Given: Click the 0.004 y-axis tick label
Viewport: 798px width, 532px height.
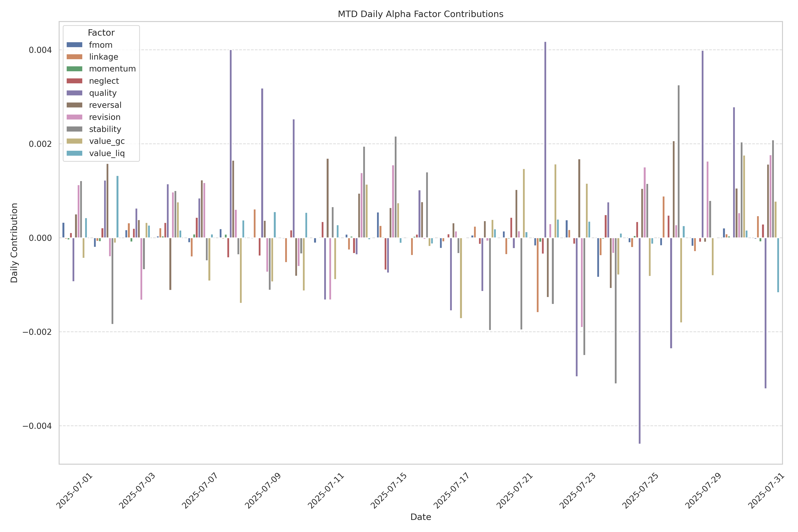Looking at the screenshot, I should (x=40, y=50).
